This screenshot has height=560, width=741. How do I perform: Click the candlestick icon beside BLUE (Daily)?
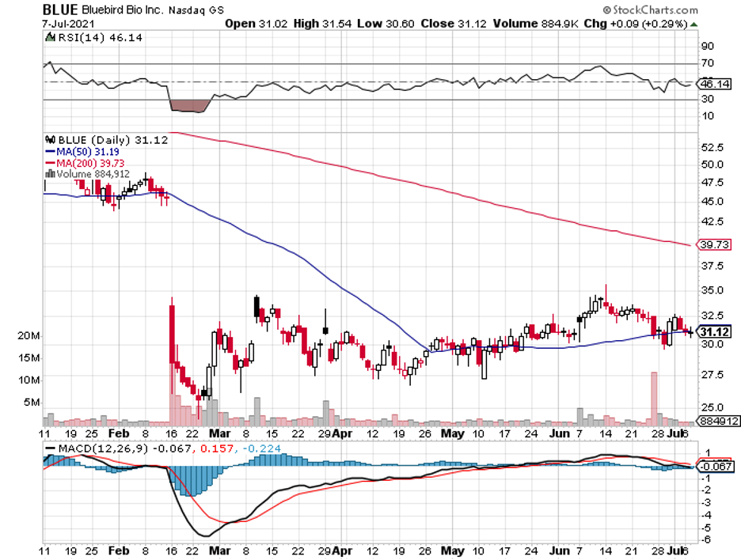[50, 140]
